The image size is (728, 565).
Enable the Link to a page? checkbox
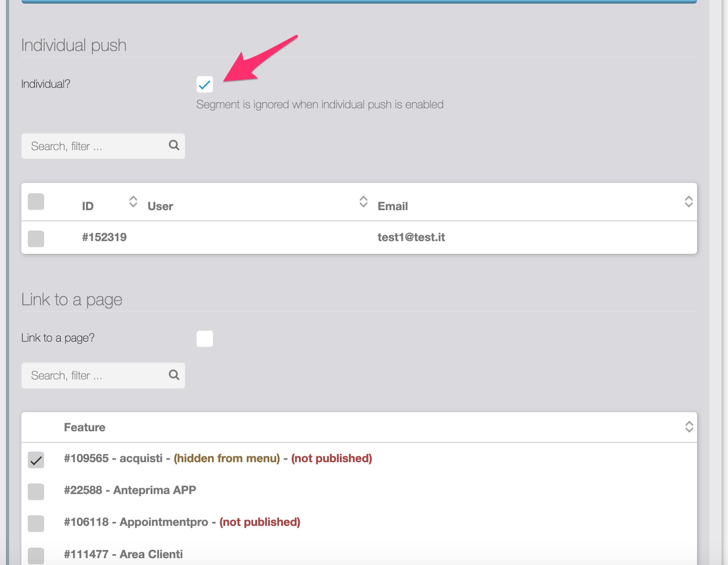tap(205, 338)
